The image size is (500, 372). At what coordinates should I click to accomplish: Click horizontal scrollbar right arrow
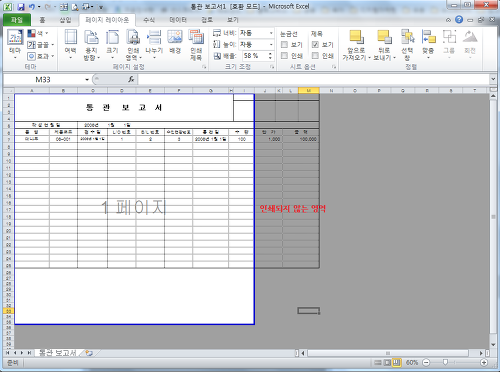(x=481, y=353)
